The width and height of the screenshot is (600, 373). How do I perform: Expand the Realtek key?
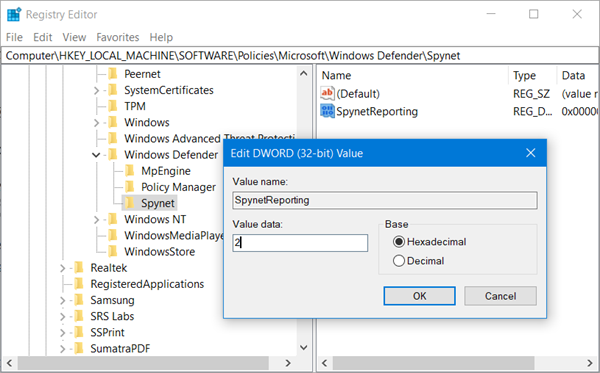click(x=62, y=268)
